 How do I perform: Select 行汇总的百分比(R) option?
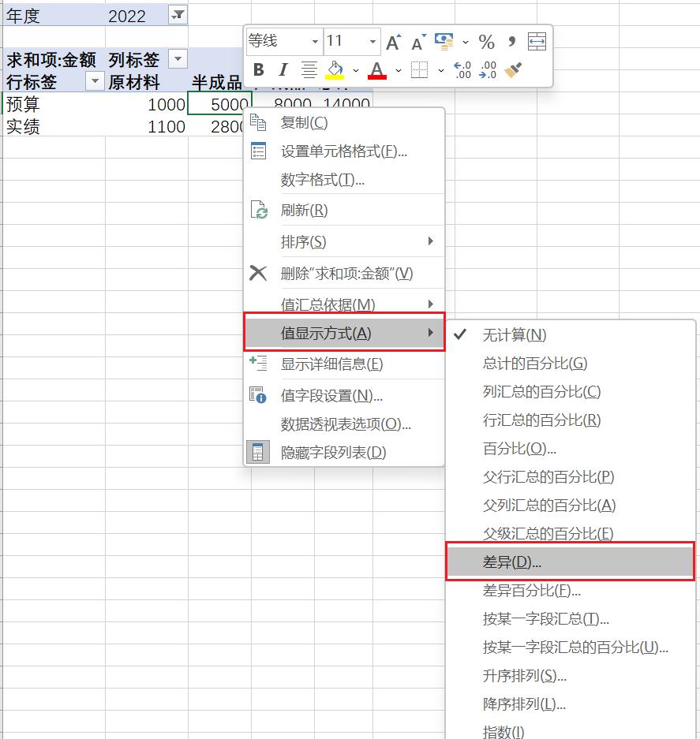[570, 420]
